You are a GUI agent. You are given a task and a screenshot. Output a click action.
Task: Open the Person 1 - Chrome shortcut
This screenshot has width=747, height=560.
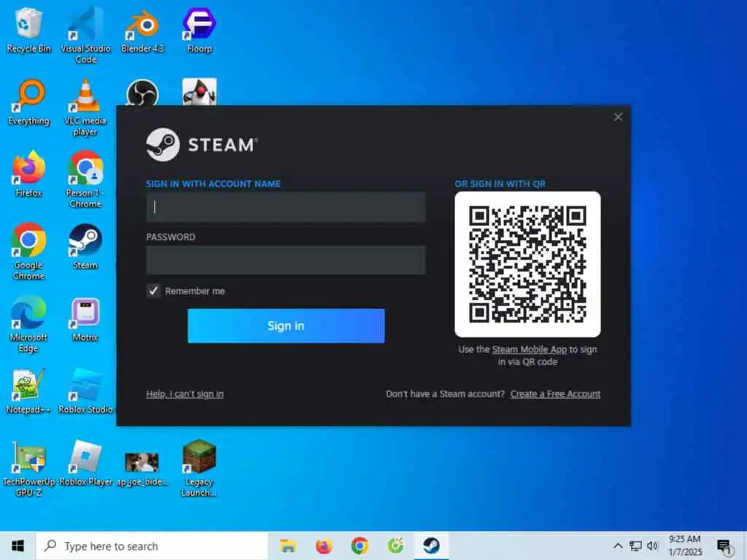click(x=86, y=180)
